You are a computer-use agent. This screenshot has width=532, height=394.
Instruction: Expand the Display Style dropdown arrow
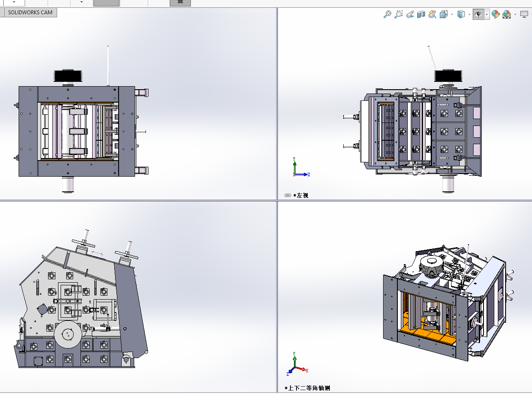(x=469, y=14)
